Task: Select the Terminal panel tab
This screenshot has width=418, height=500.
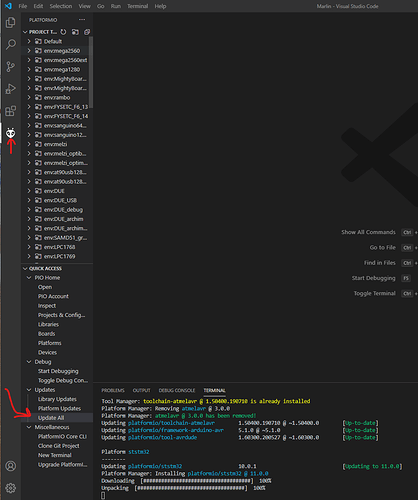Action: (x=215, y=390)
